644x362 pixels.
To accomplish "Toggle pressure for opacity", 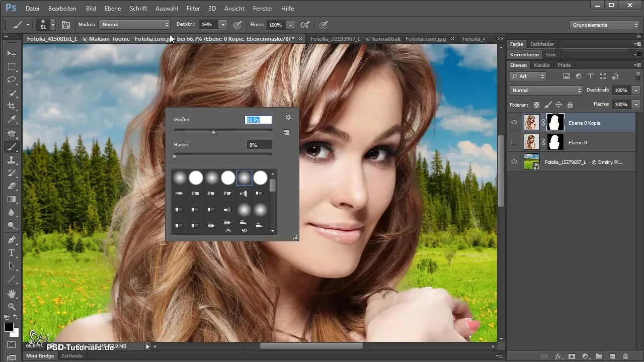I will point(237,24).
